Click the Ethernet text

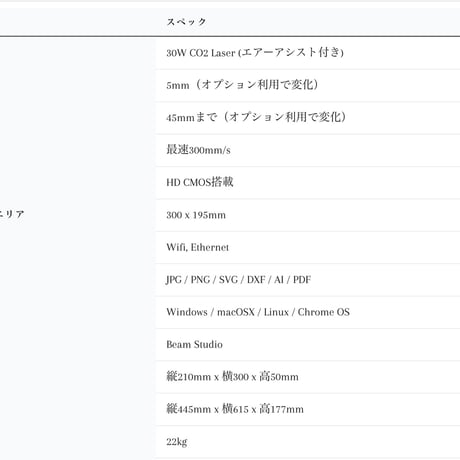(x=210, y=247)
